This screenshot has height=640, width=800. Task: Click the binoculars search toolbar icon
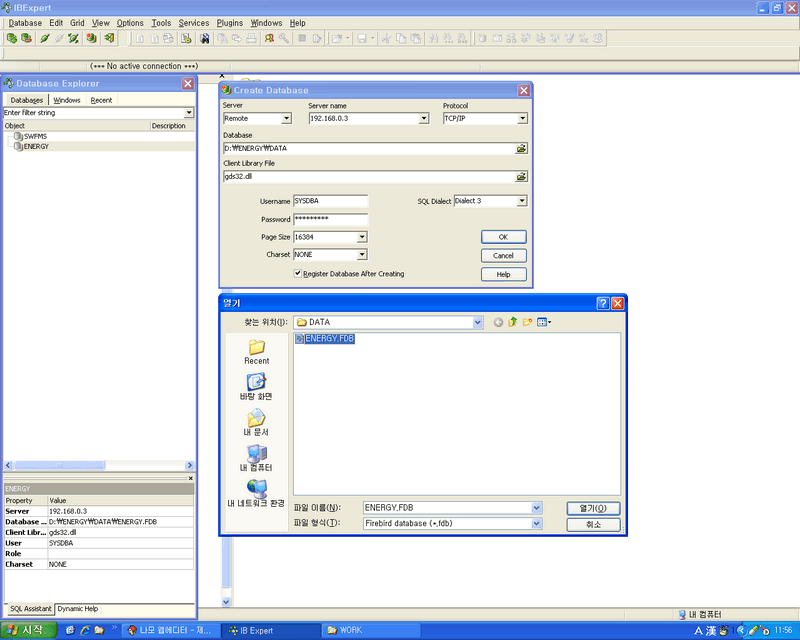click(205, 38)
